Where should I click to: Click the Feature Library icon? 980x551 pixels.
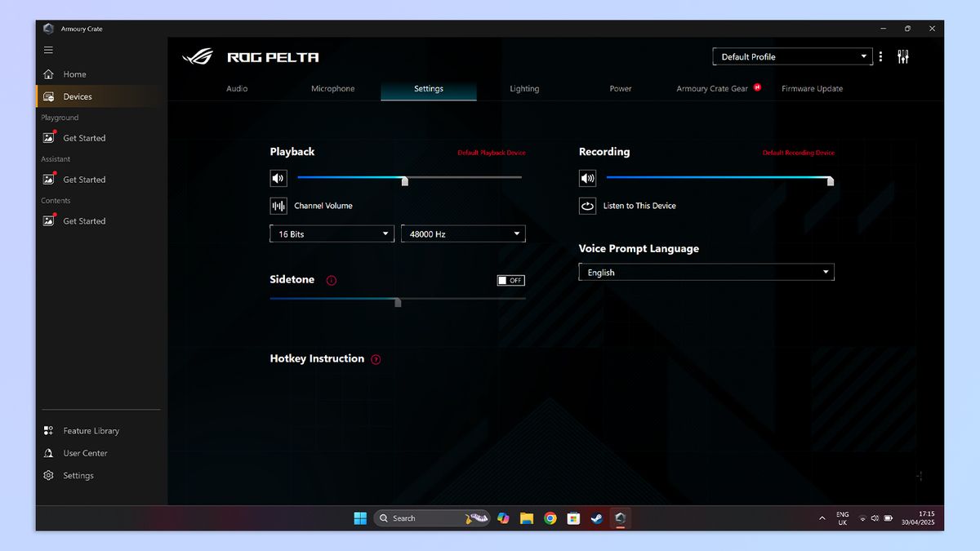(x=47, y=430)
